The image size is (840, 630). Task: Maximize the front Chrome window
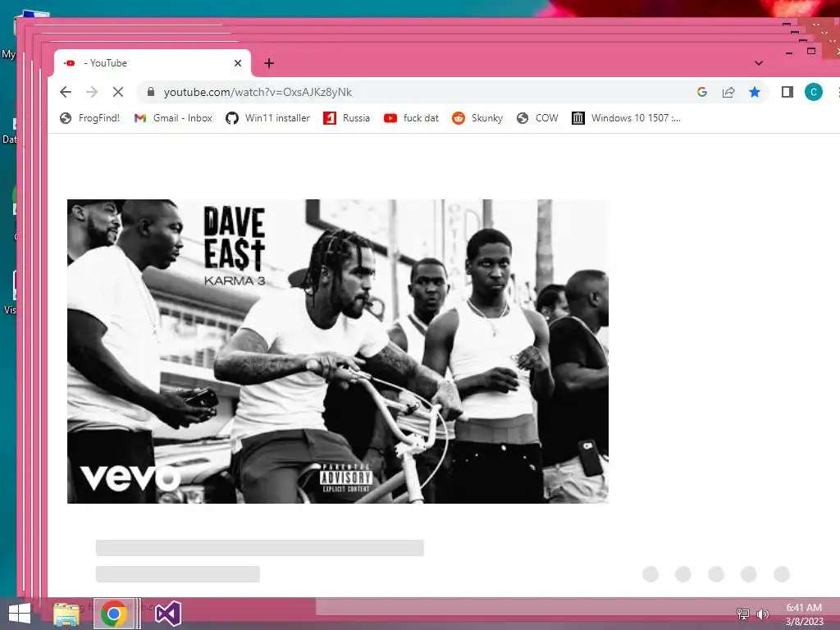click(x=811, y=51)
